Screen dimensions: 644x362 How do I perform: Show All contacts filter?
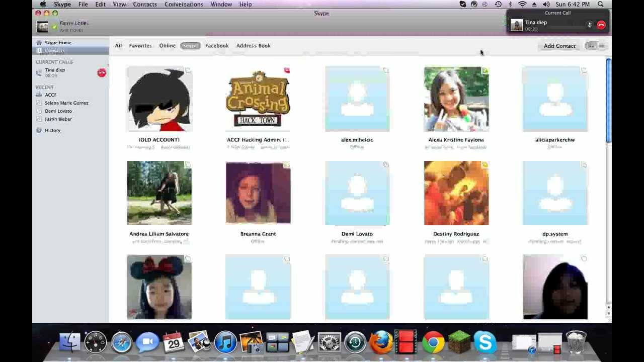[x=118, y=46]
